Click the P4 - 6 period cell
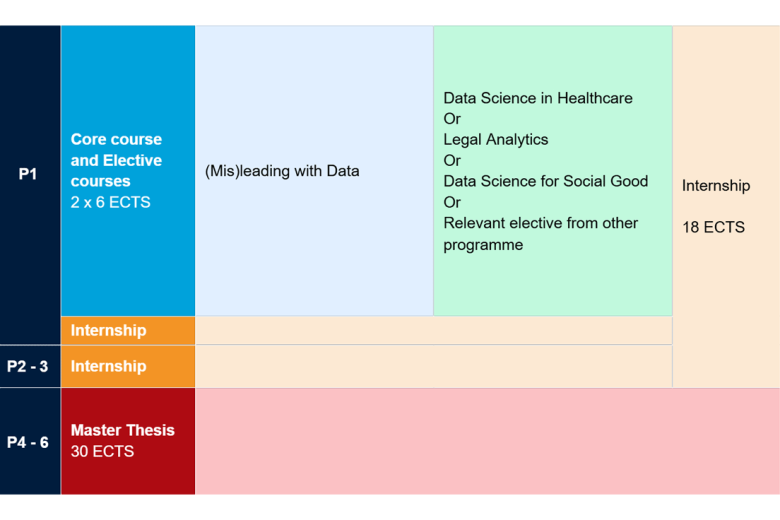 tap(30, 441)
